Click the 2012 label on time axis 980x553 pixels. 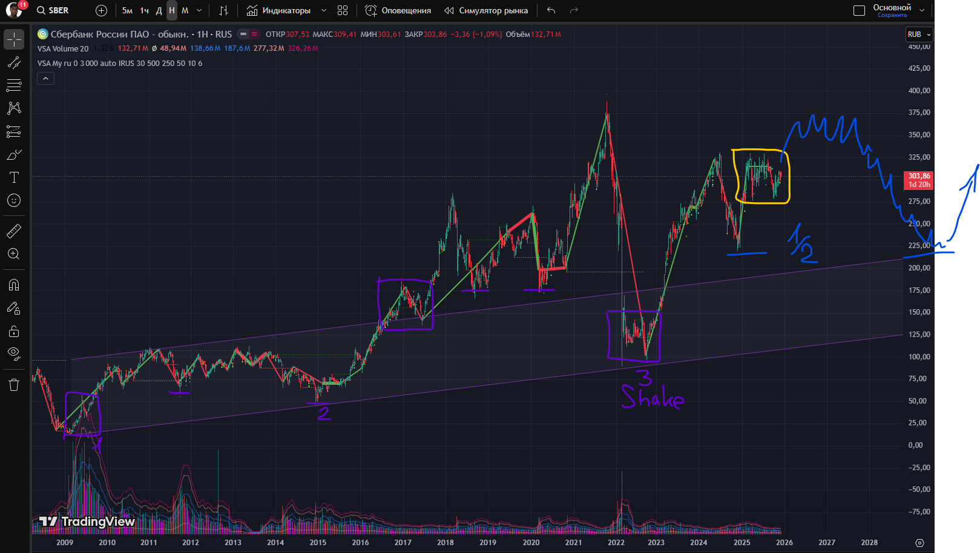[x=191, y=543]
